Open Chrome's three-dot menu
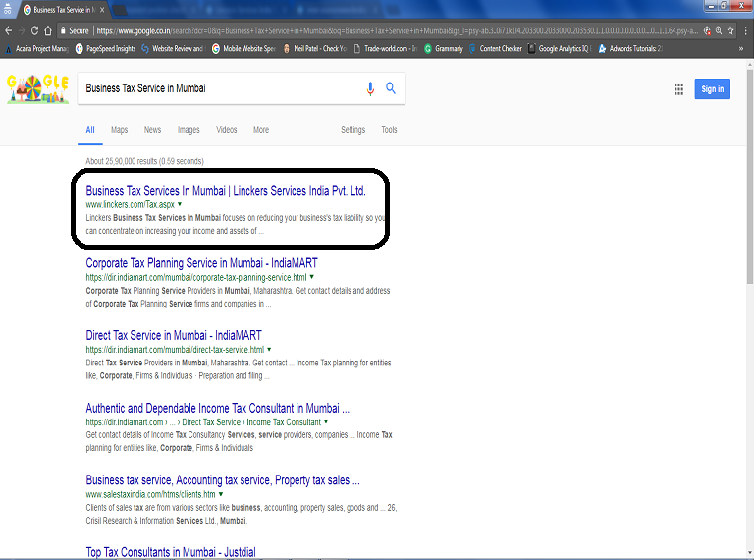The image size is (756, 560). (x=746, y=30)
